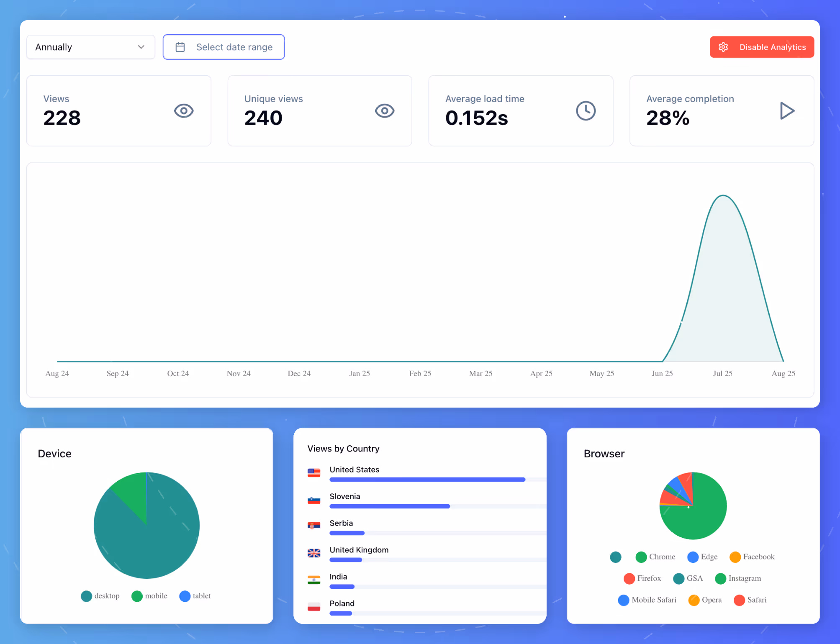Toggle Chrome legend in Browser chart

[655, 557]
